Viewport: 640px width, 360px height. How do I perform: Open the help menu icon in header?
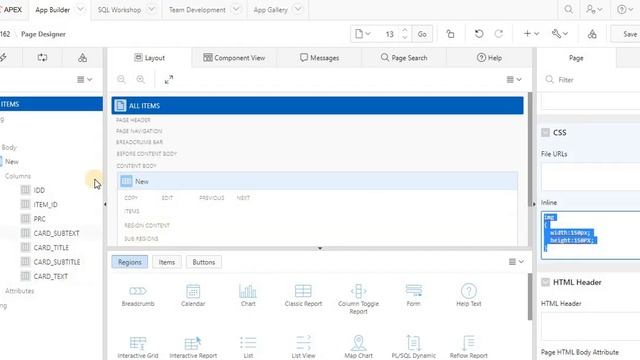click(624, 9)
